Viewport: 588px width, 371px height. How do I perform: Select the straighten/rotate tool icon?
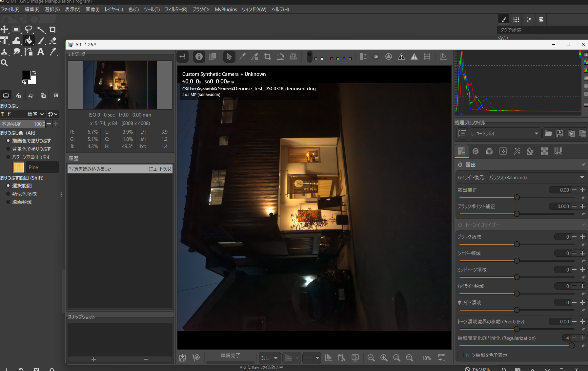[280, 56]
